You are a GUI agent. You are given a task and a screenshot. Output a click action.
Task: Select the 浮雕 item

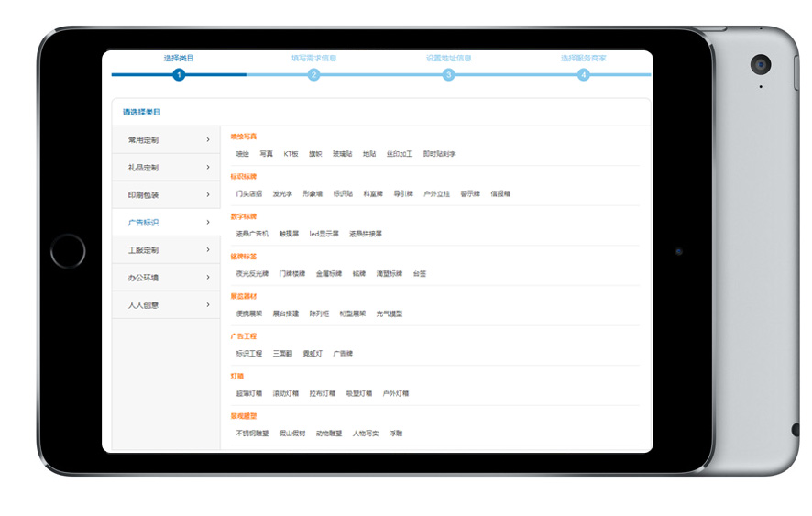395,433
